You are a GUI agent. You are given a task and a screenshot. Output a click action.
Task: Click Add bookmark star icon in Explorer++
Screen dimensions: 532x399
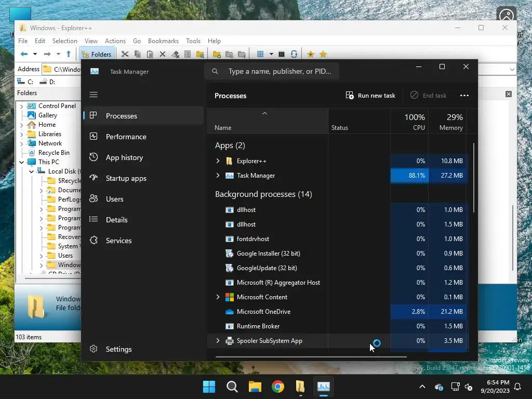click(x=311, y=54)
